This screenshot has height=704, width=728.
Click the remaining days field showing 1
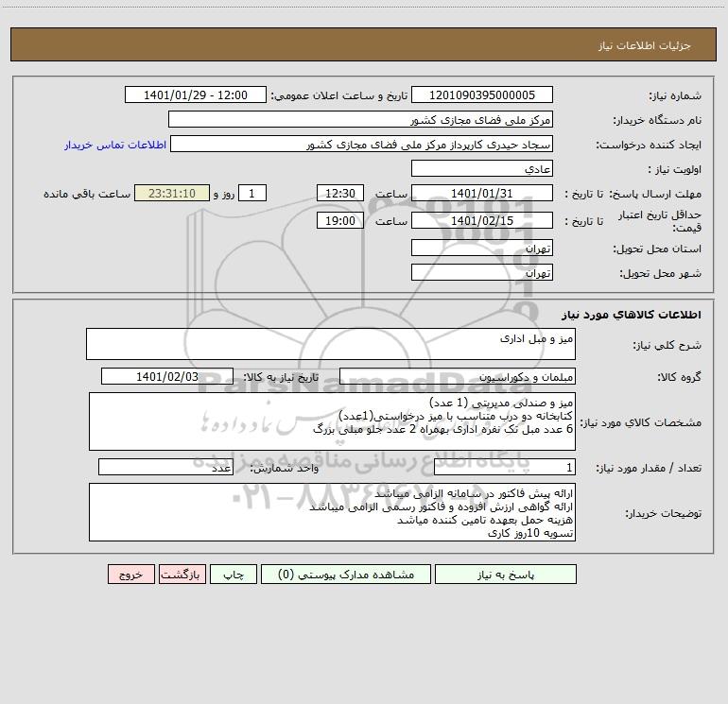click(x=252, y=193)
